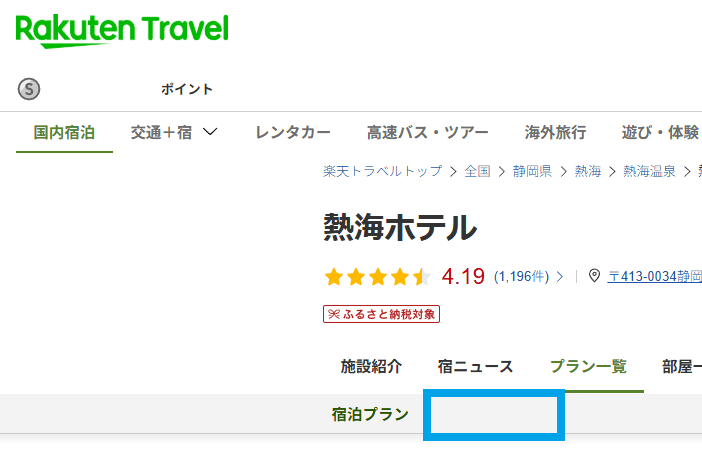Click the 楽天トラベルトップ breadcrumb link

click(x=382, y=171)
